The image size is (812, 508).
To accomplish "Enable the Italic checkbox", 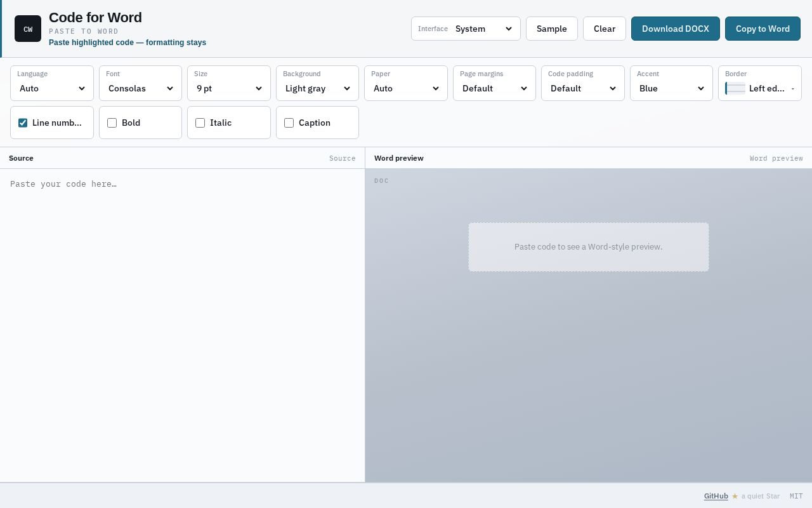I will (200, 123).
